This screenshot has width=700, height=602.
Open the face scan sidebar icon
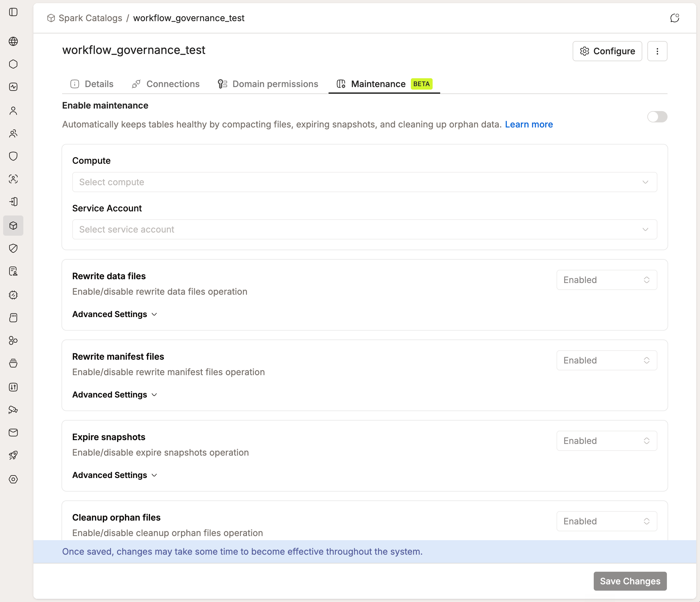[x=13, y=179]
